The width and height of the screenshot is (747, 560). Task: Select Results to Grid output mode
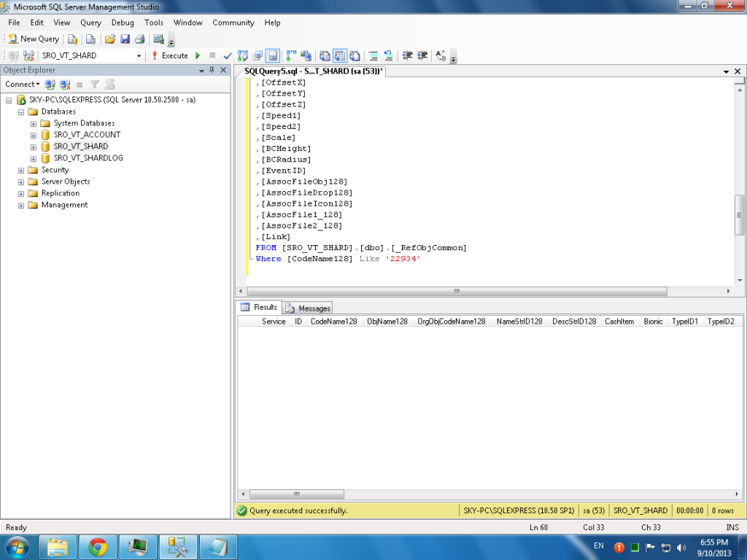tap(340, 55)
